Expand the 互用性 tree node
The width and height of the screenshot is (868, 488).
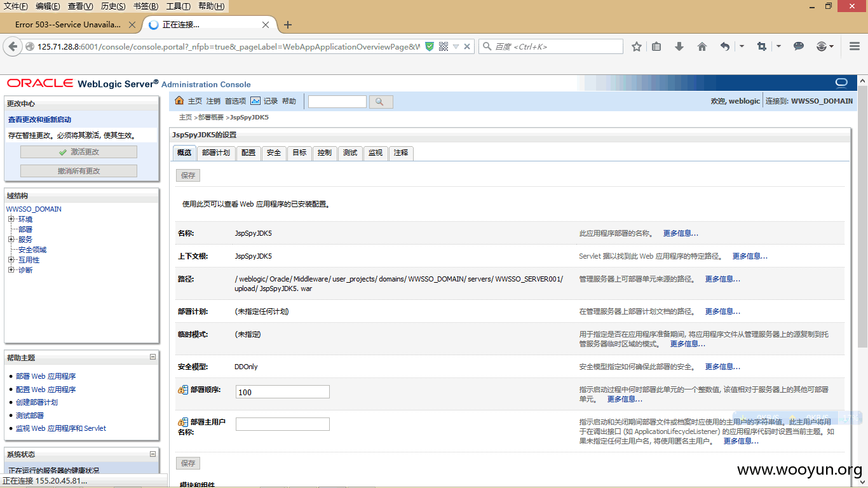[11, 260]
